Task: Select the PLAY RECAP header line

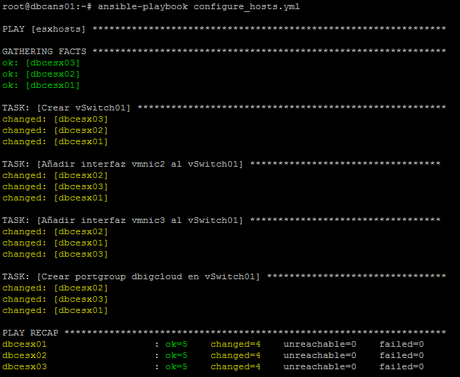Action: pos(224,333)
